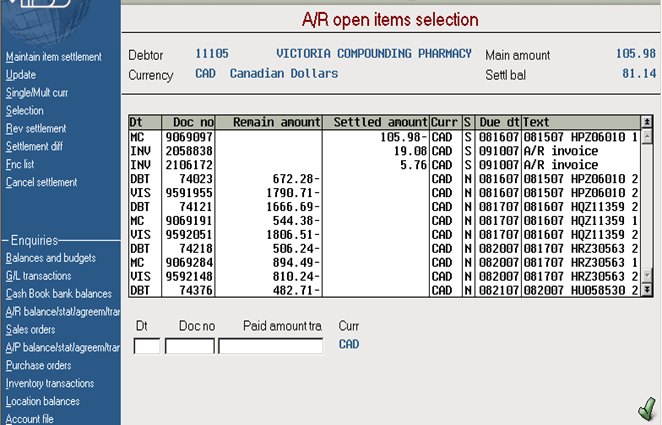
Task: Click Cancel settlement
Action: [41, 182]
